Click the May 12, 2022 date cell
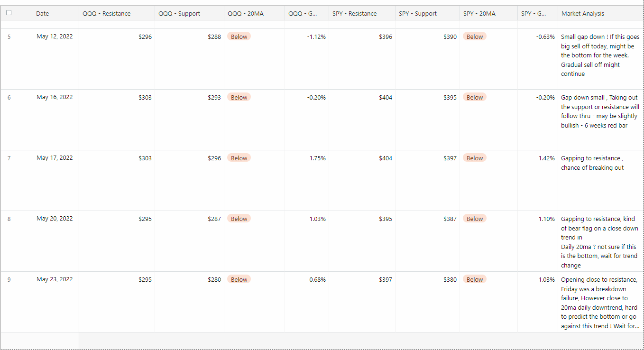 click(55, 37)
